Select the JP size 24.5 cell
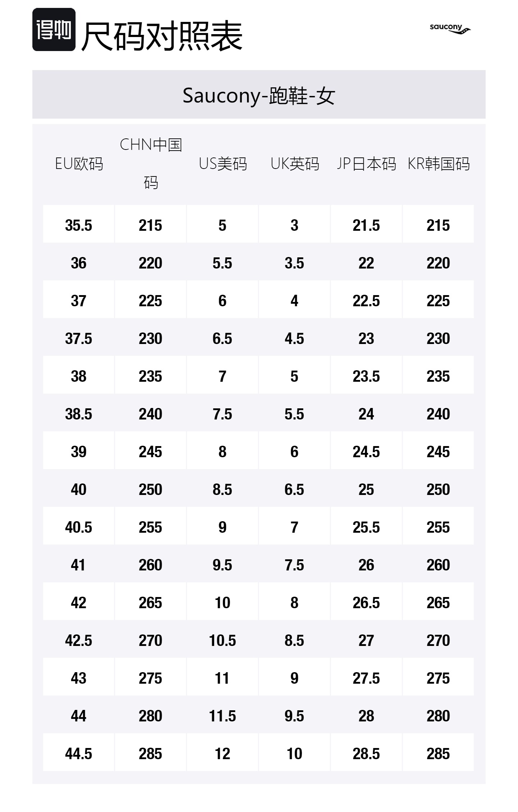 [x=366, y=452]
